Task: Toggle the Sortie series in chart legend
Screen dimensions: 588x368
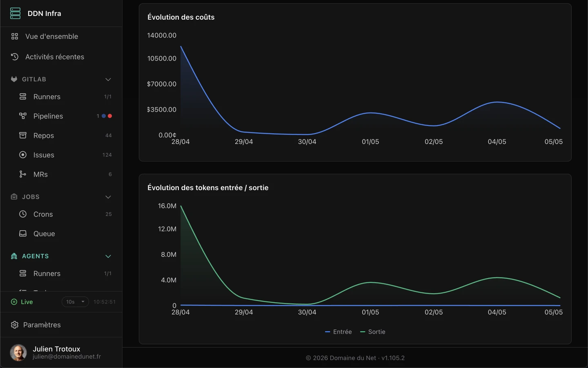Action: pos(372,332)
